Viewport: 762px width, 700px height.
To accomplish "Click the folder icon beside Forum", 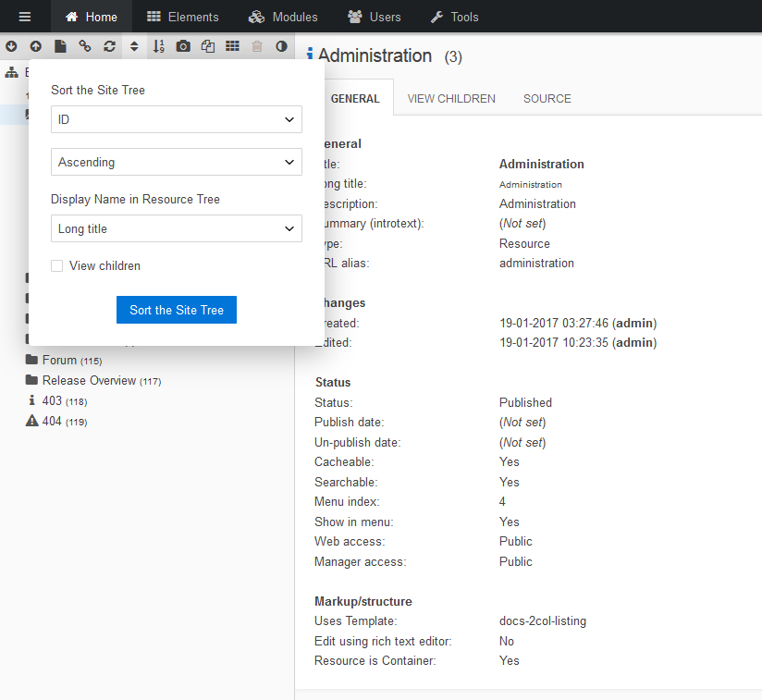I will pos(31,360).
